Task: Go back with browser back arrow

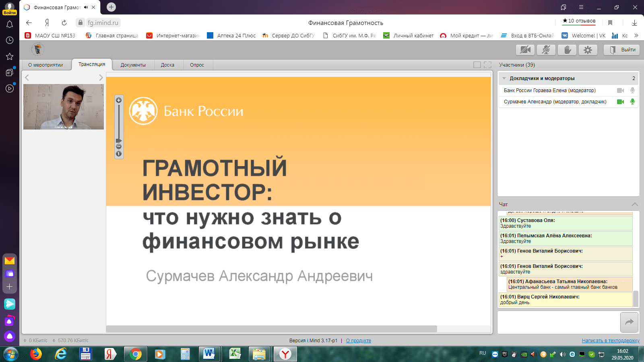Action: click(x=29, y=23)
